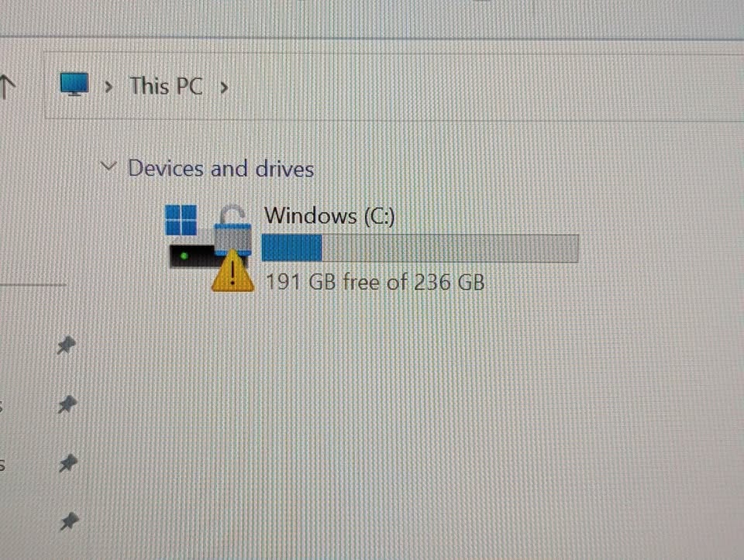This screenshot has width=744, height=560.
Task: Expand the chevron after This PC
Action: pyautogui.click(x=224, y=88)
